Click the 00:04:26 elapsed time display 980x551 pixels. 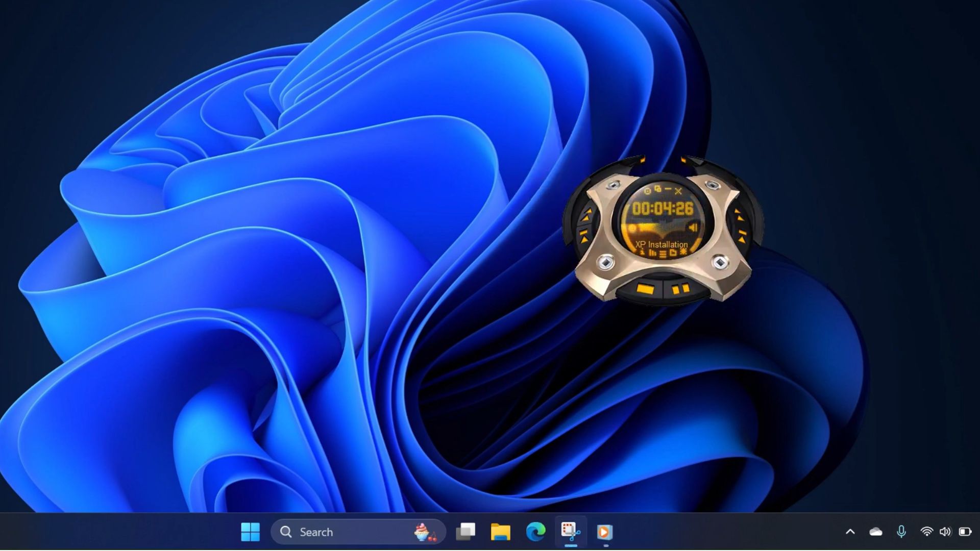[x=663, y=208]
